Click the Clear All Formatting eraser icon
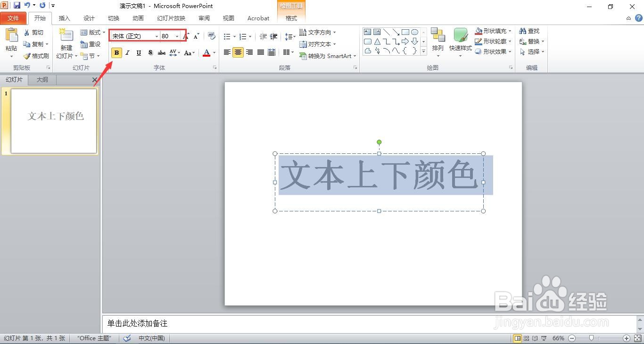The width and height of the screenshot is (644, 344). point(211,36)
